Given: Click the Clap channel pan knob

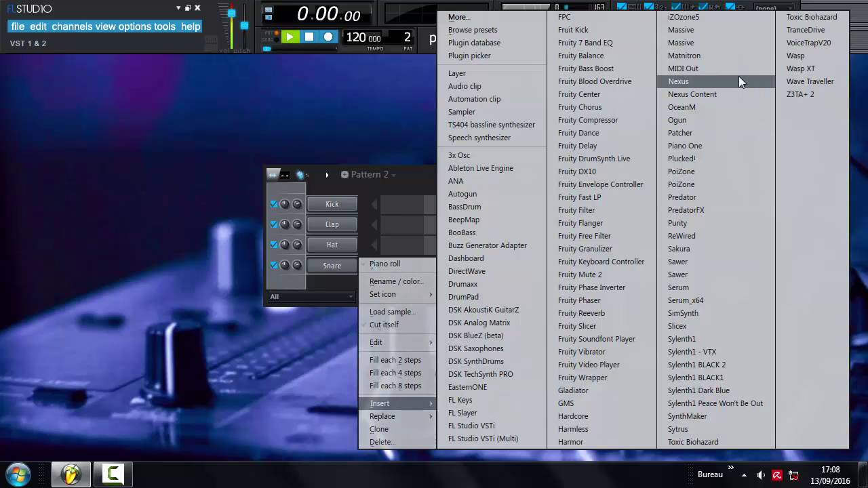Looking at the screenshot, I should 285,224.
